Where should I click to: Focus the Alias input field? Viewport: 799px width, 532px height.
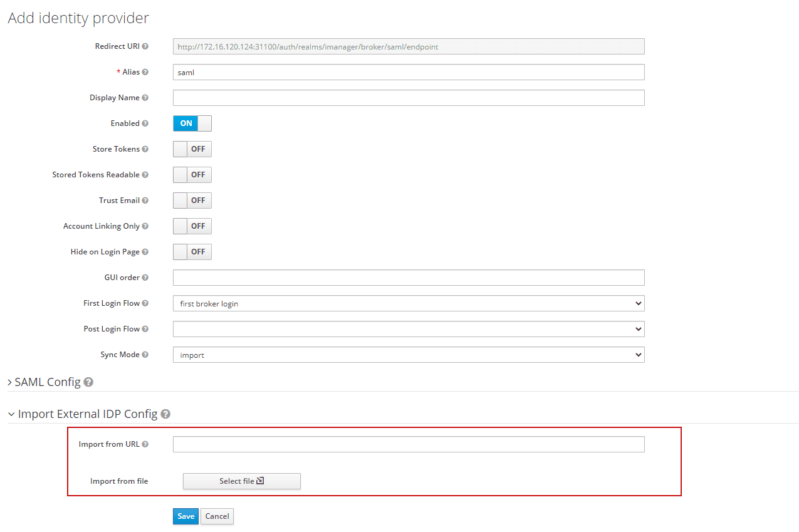pos(409,72)
